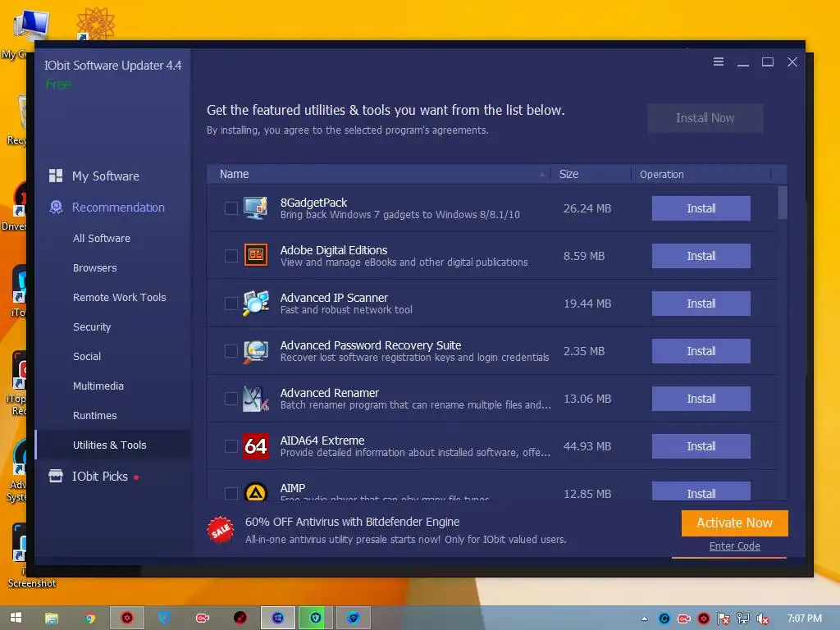Click the Recommendation badge icon
The image size is (840, 630).
[x=56, y=208]
